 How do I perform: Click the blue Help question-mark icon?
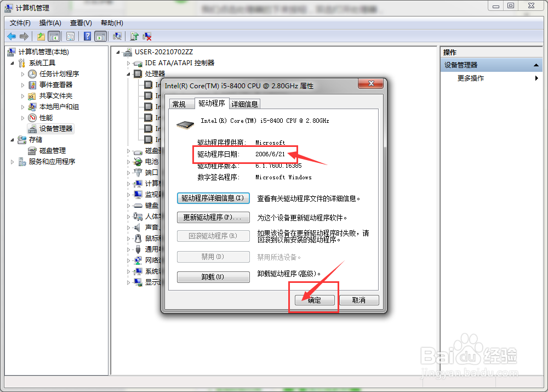(87, 36)
